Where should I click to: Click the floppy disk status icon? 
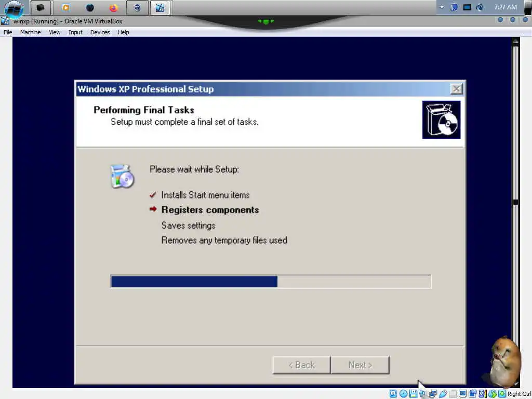click(x=413, y=394)
